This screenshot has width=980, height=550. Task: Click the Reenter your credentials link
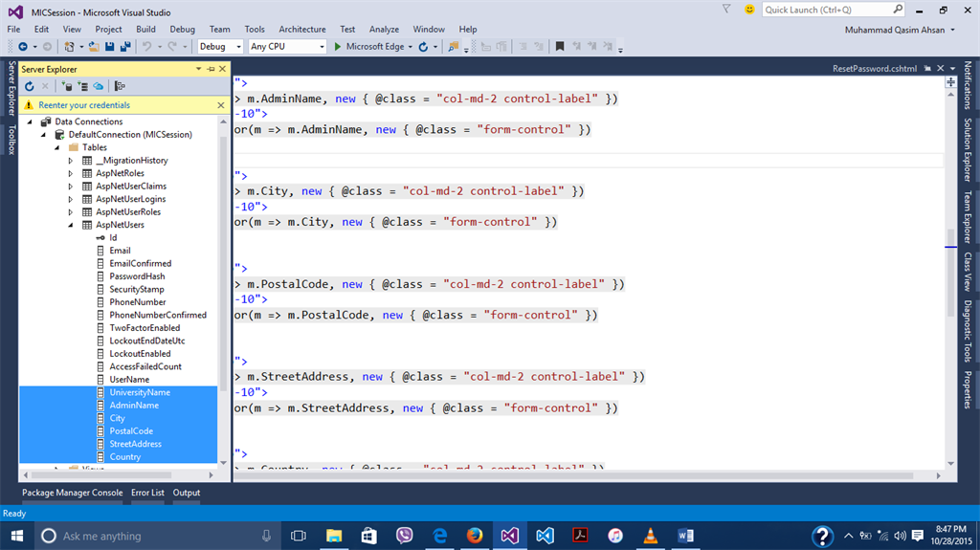(84, 105)
